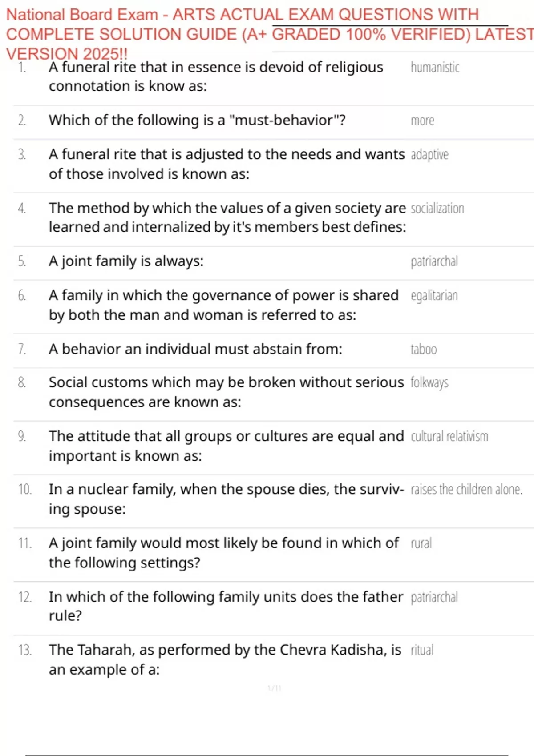Click the answer 'adaptive' for question 3
Image resolution: width=534 pixels, height=756 pixels.
coord(429,155)
